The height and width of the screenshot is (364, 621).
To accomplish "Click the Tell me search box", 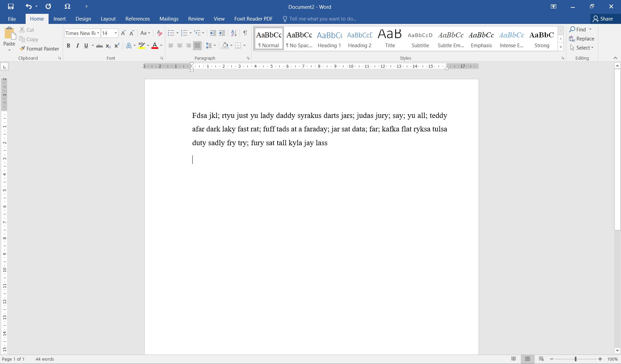I will pos(322,19).
